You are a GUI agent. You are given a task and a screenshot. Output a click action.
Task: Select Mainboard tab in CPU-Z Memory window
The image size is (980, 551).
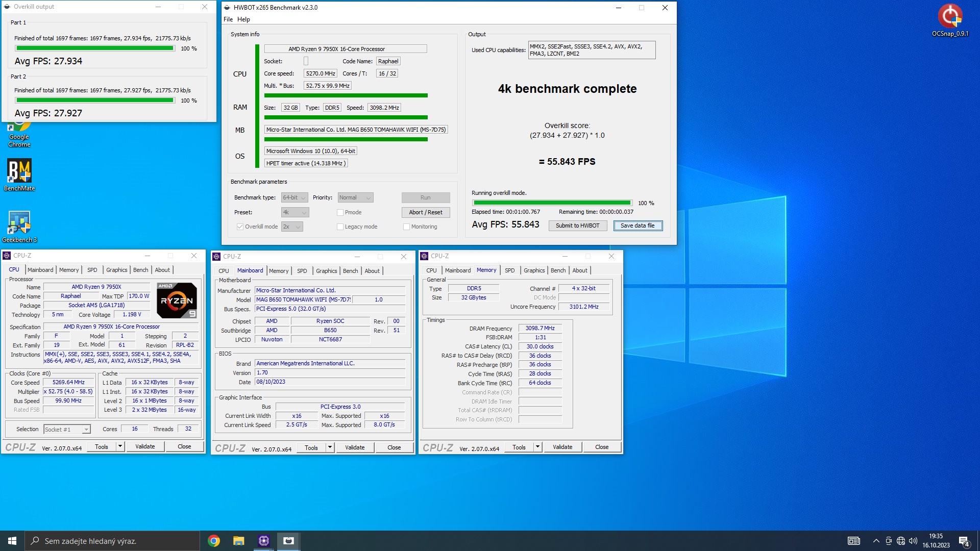(x=458, y=270)
